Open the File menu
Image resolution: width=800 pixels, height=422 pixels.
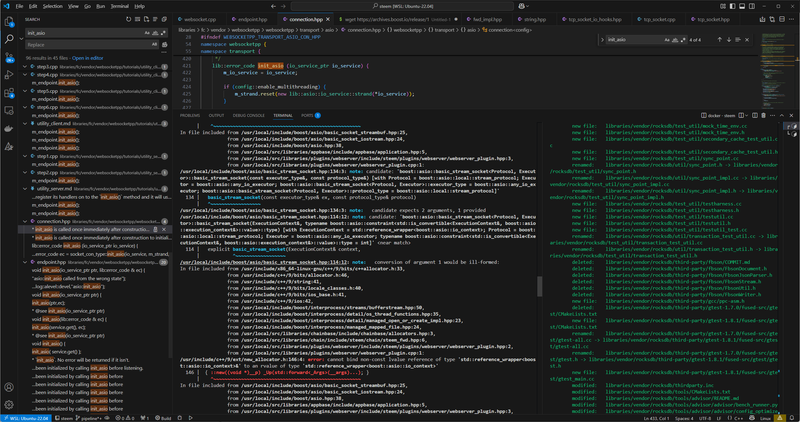tap(19, 6)
